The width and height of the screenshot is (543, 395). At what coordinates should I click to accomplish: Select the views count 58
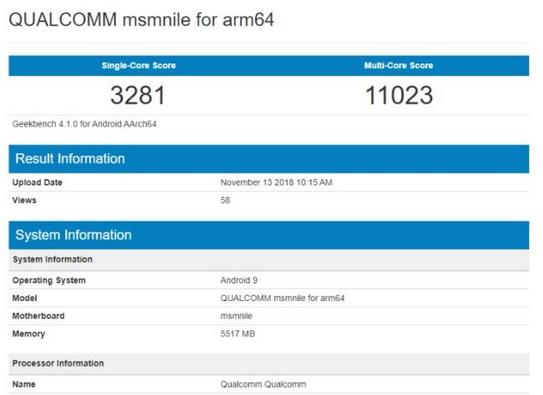(x=225, y=200)
